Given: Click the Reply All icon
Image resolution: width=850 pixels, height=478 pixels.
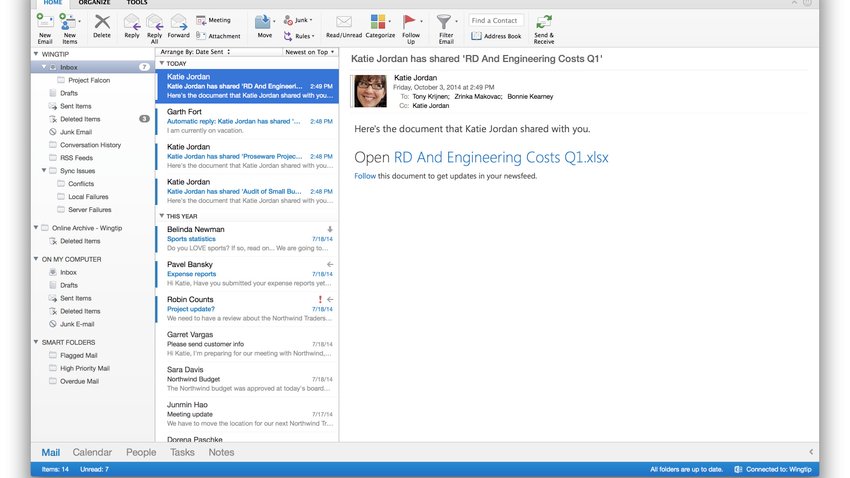Looking at the screenshot, I should point(154,23).
